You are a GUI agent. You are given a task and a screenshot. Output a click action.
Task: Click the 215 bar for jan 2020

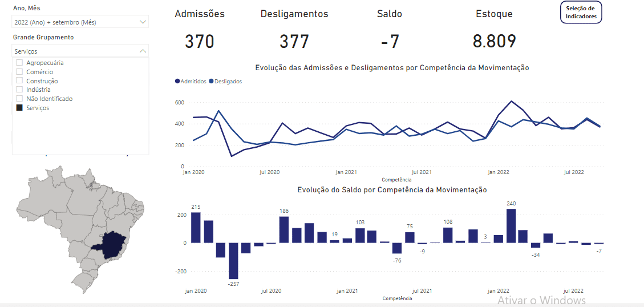tap(196, 228)
